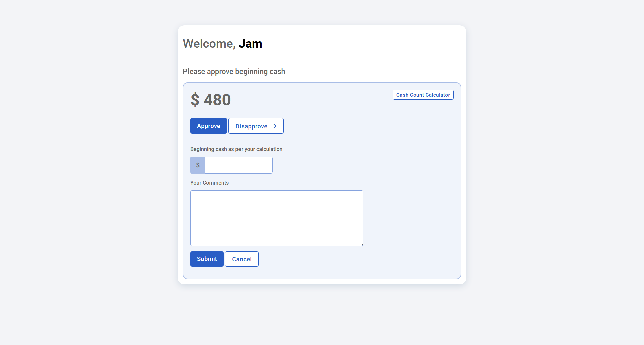Viewport: 644px width, 345px height.
Task: Click the "Welcome," greeting word
Action: point(209,44)
